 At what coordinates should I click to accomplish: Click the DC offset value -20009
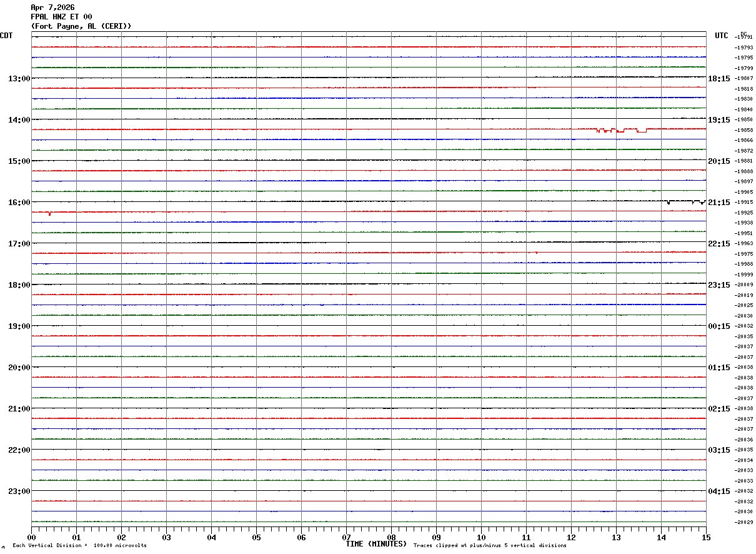pyautogui.click(x=744, y=285)
